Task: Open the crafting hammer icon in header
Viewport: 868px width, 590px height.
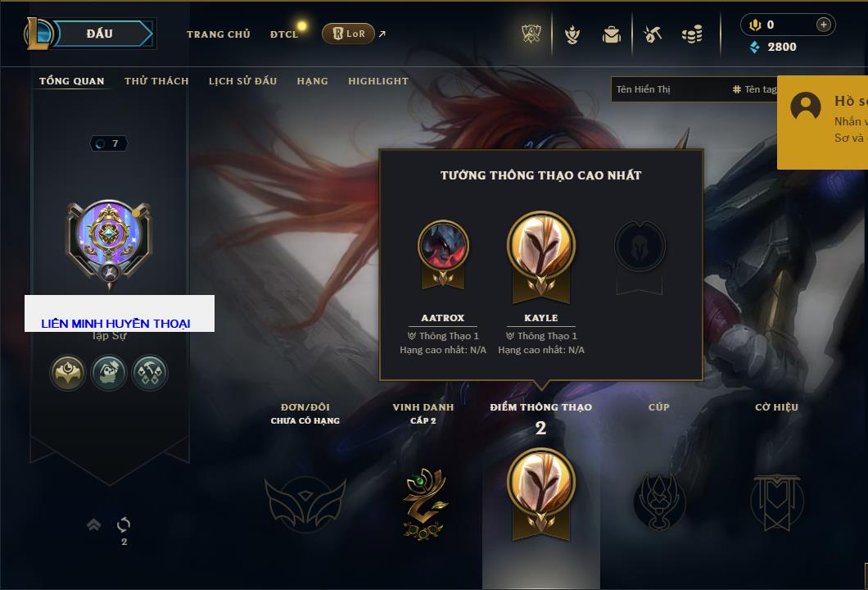Action: click(653, 35)
